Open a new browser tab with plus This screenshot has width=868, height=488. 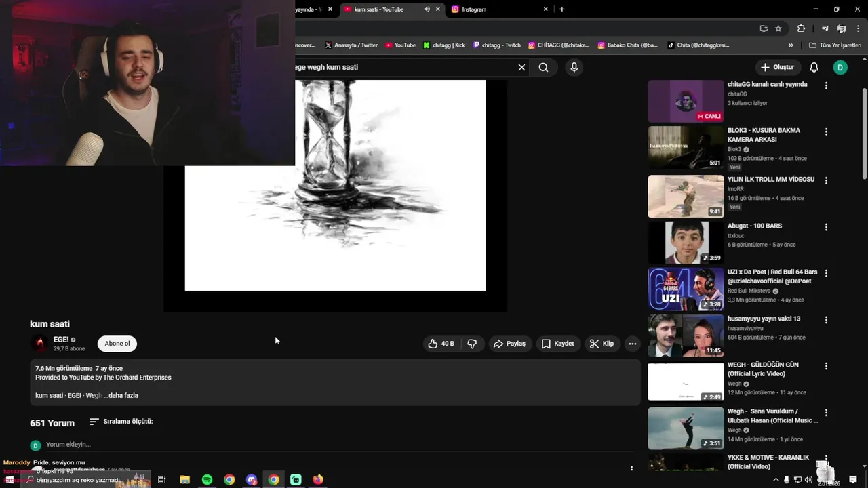pos(561,9)
